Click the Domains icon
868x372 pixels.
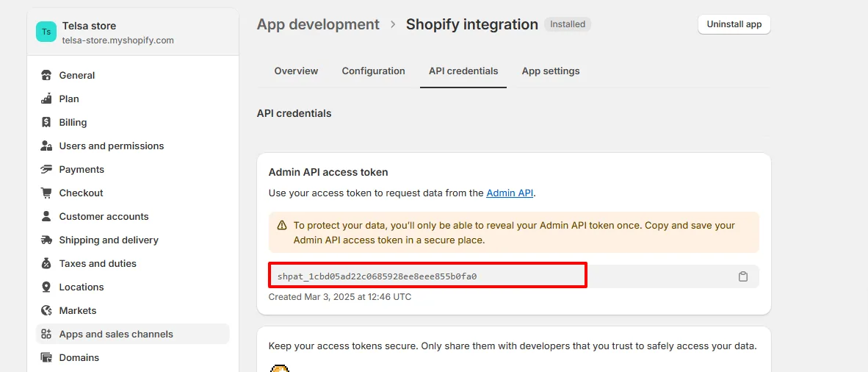click(x=46, y=357)
